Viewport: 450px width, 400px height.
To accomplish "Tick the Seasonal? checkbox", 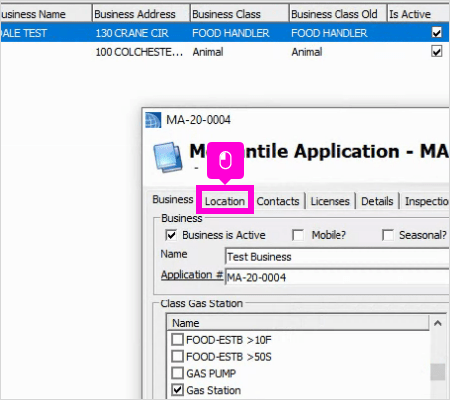I will (x=388, y=235).
